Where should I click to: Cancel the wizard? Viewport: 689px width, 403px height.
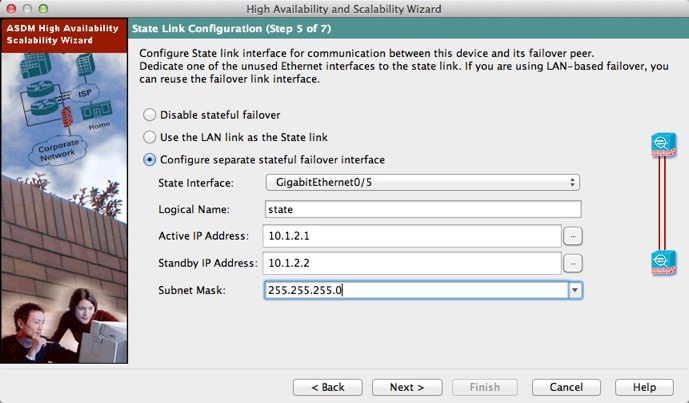click(x=566, y=387)
